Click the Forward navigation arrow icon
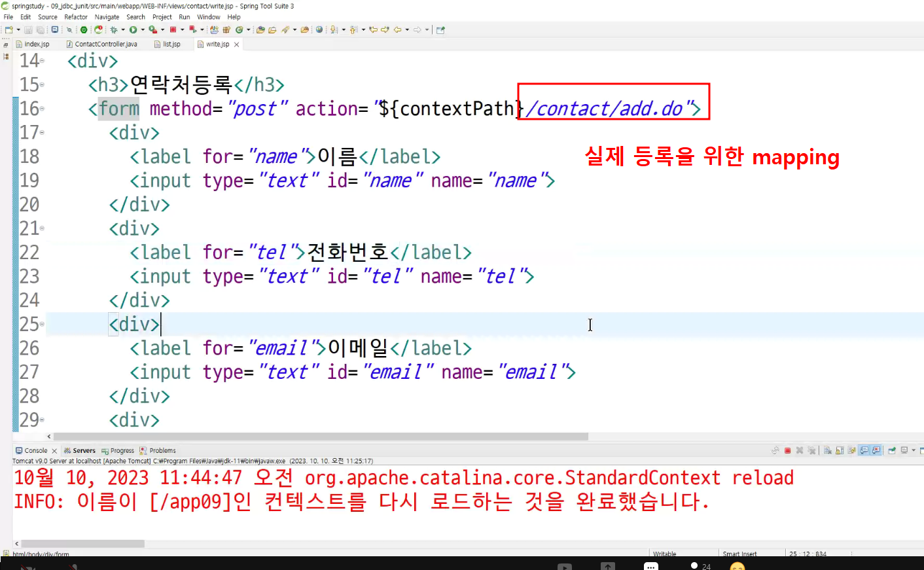The image size is (924, 570). coord(418,29)
